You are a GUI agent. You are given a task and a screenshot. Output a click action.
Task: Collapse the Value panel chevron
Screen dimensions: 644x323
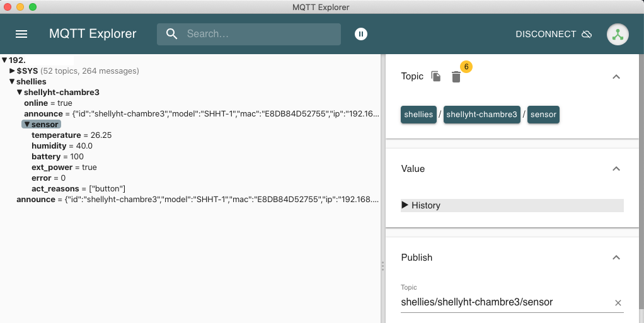coord(616,169)
